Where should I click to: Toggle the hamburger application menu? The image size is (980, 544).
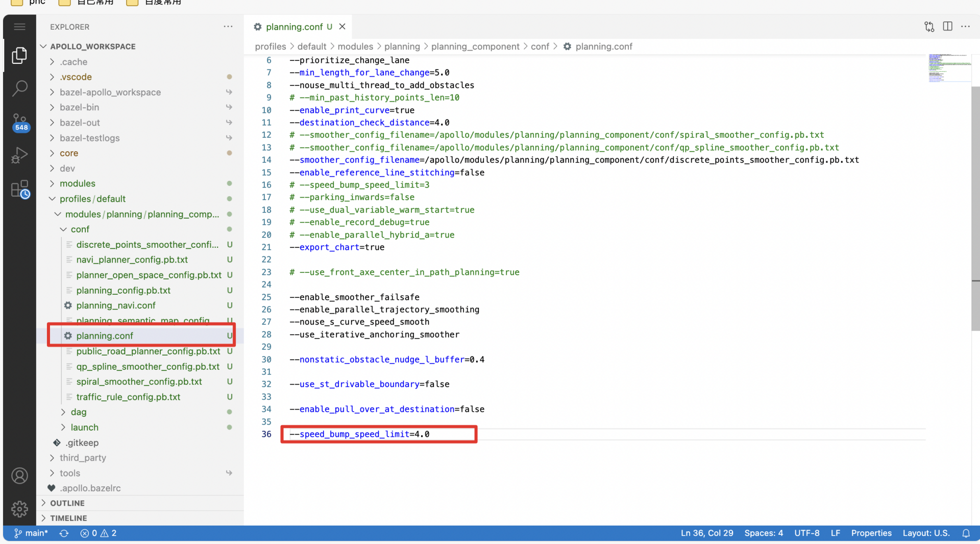point(19,27)
